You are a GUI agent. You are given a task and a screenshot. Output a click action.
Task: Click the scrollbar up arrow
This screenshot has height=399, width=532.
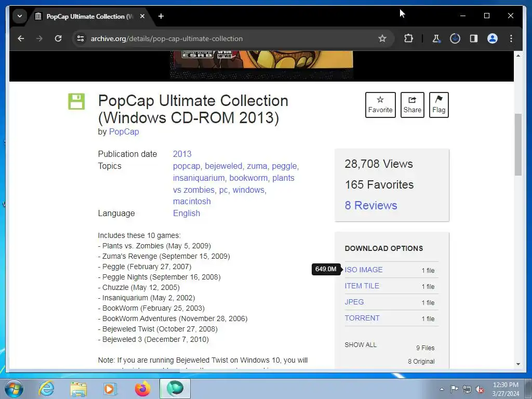[518, 55]
